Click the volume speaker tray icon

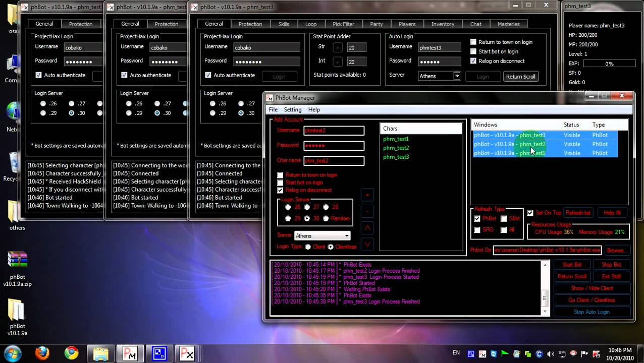(x=550, y=354)
